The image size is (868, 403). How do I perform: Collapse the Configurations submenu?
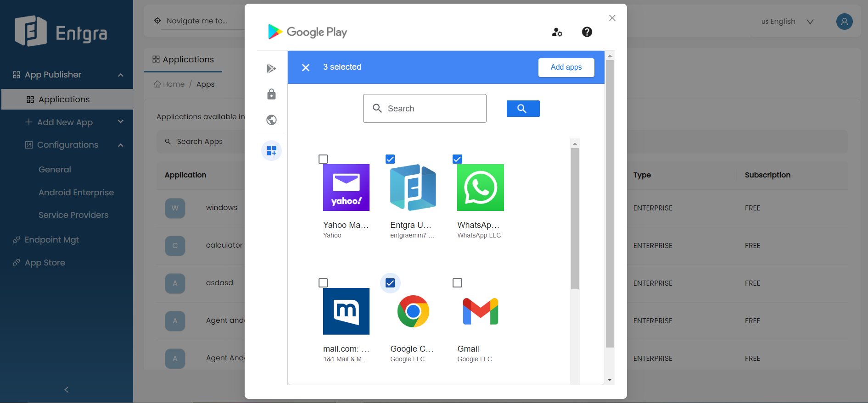[121, 145]
